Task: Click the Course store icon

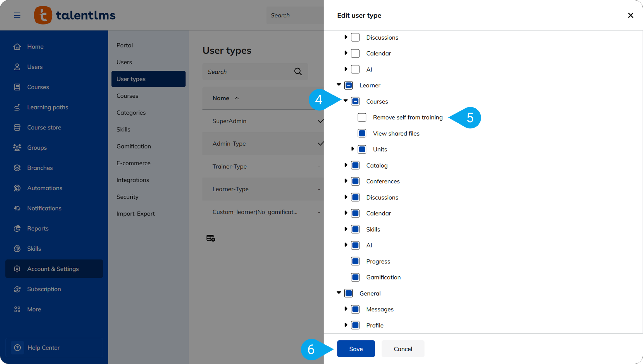Action: pos(17,127)
